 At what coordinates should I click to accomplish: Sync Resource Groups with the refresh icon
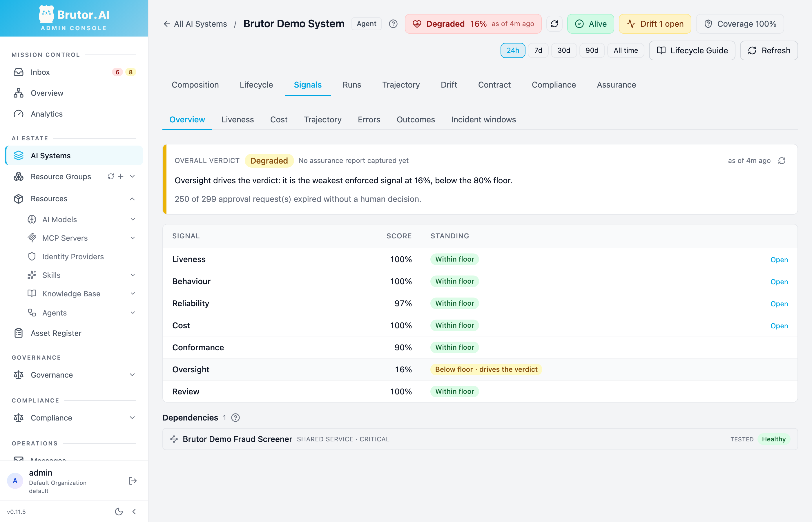point(110,176)
